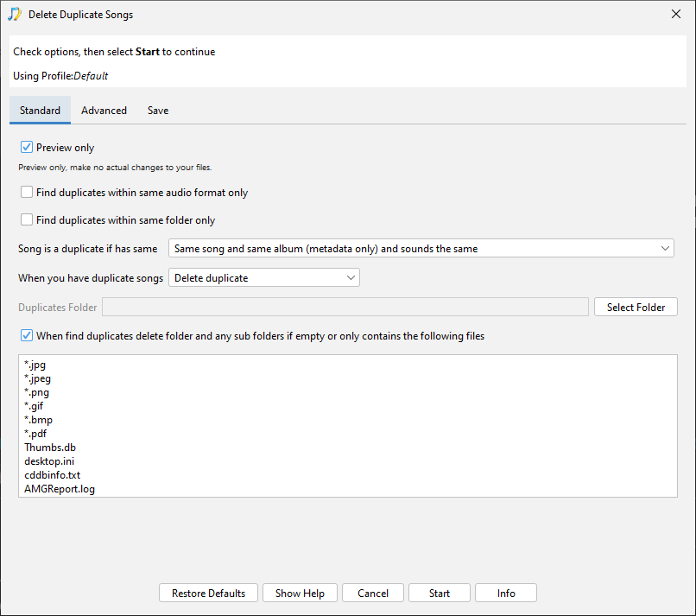Switch to the Advanced tab

tap(104, 110)
